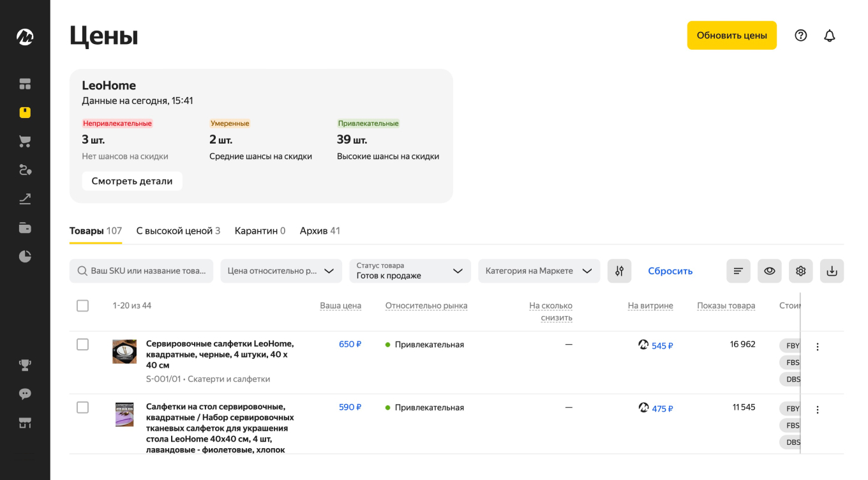Expand the "Статус товара" dropdown
Screen dimensions: 868x480
(x=410, y=271)
